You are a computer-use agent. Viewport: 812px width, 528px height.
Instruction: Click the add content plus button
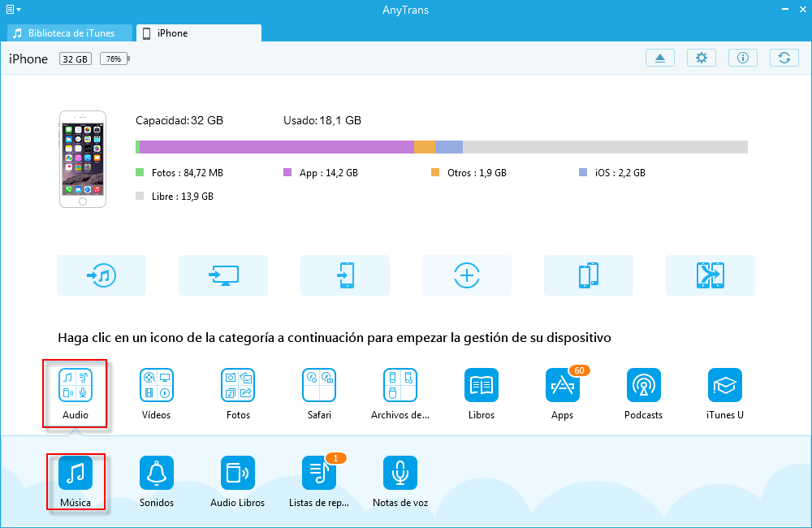[467, 275]
